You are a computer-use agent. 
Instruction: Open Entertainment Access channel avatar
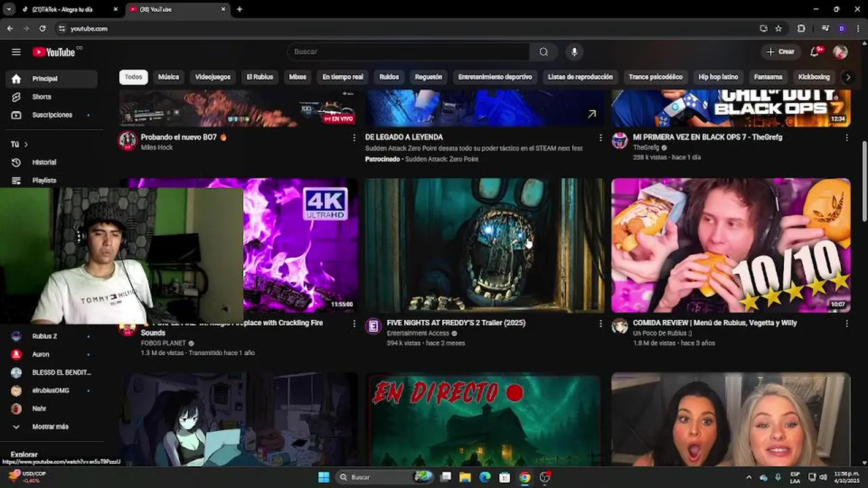(374, 327)
